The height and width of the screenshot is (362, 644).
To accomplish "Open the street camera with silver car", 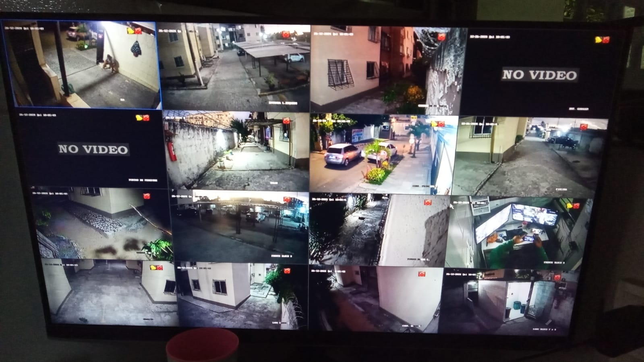I will pyautogui.click(x=383, y=153).
